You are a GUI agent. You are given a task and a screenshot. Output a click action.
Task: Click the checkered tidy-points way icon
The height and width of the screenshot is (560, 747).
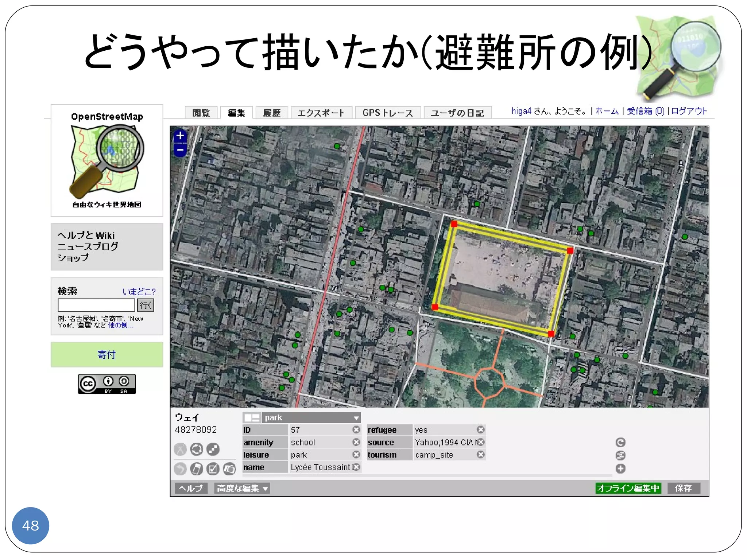[213, 449]
